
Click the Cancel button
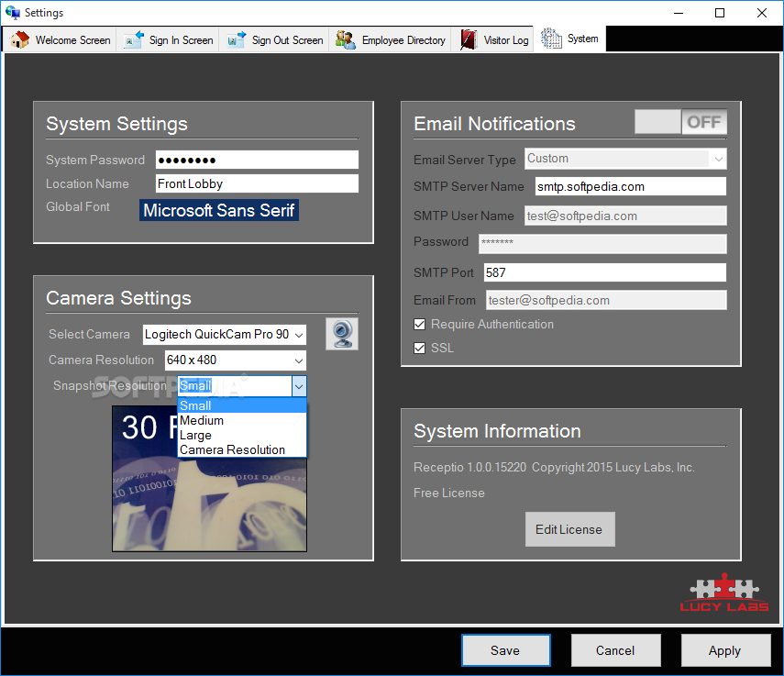click(x=615, y=650)
